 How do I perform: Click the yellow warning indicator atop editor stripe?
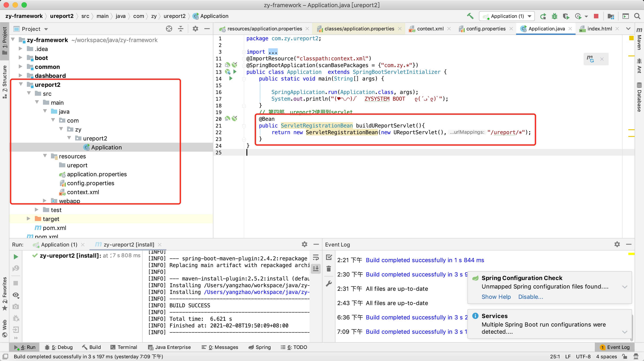click(x=631, y=38)
